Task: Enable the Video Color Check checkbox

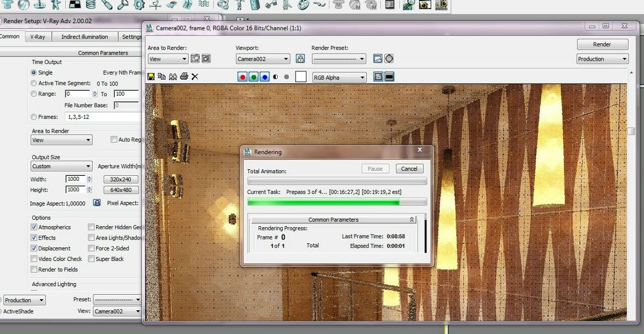Action: (34, 259)
